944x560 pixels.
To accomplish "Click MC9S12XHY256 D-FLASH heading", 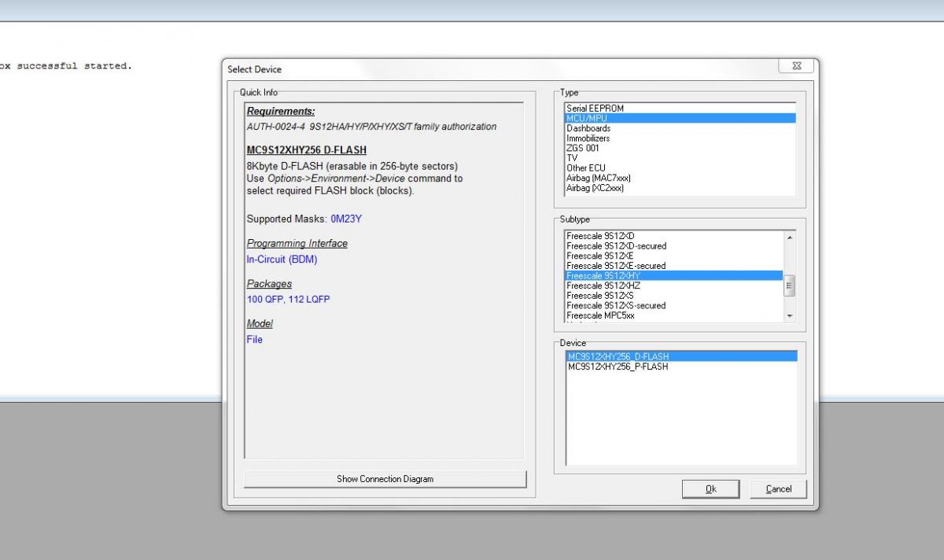I will click(x=306, y=150).
